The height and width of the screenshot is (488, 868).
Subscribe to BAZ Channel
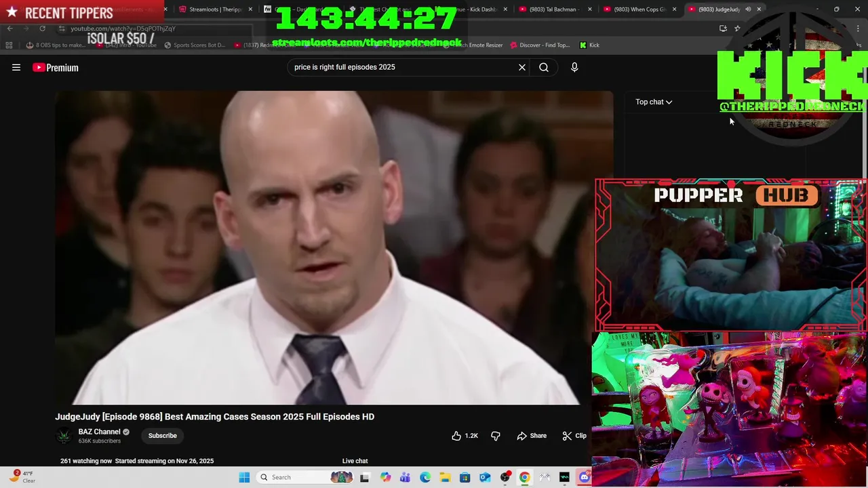coord(163,436)
